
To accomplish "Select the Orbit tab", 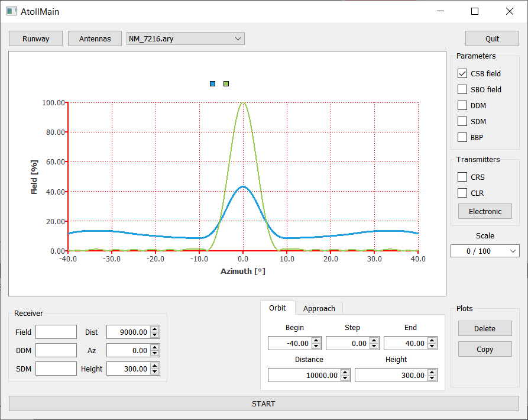I will click(x=277, y=308).
